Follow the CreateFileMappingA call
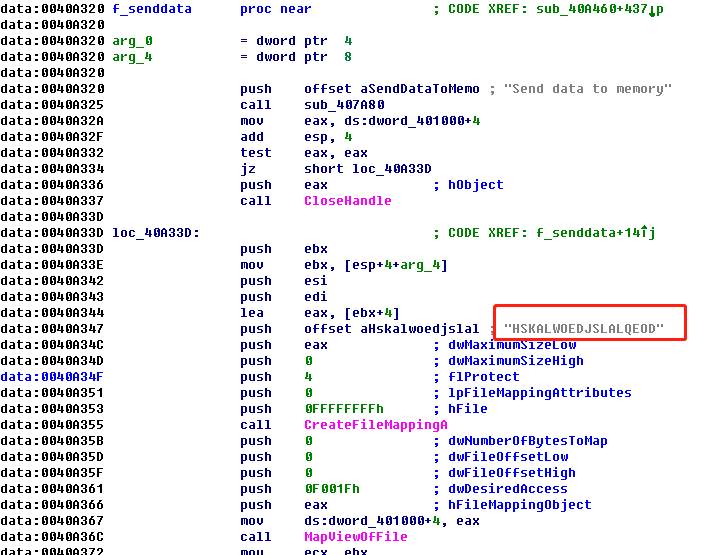Screen dimensions: 716x555 (x=376, y=425)
